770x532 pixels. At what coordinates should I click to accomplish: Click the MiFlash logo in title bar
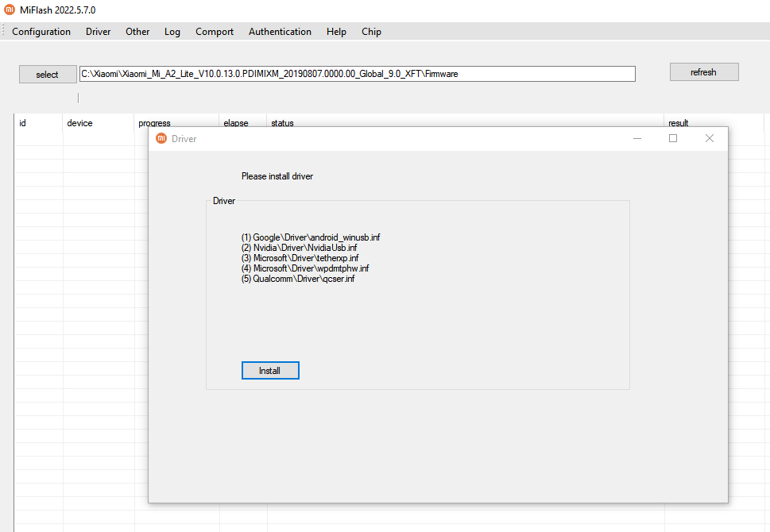(x=10, y=10)
